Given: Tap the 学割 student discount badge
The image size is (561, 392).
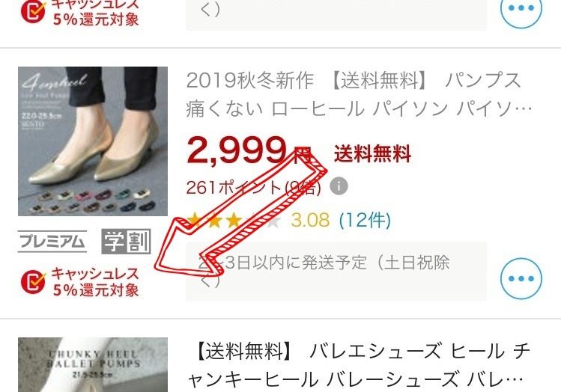Looking at the screenshot, I should (126, 242).
